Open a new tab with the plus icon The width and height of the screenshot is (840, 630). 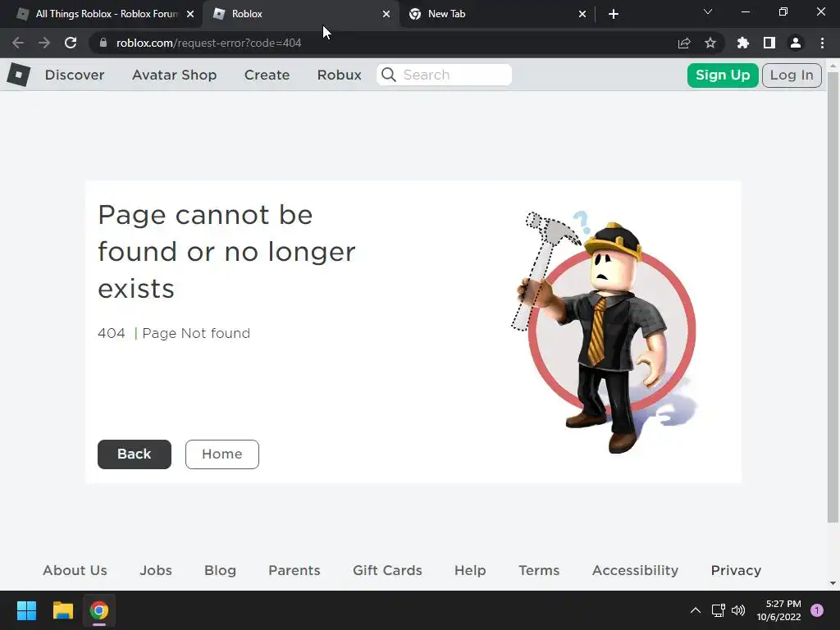tap(614, 14)
